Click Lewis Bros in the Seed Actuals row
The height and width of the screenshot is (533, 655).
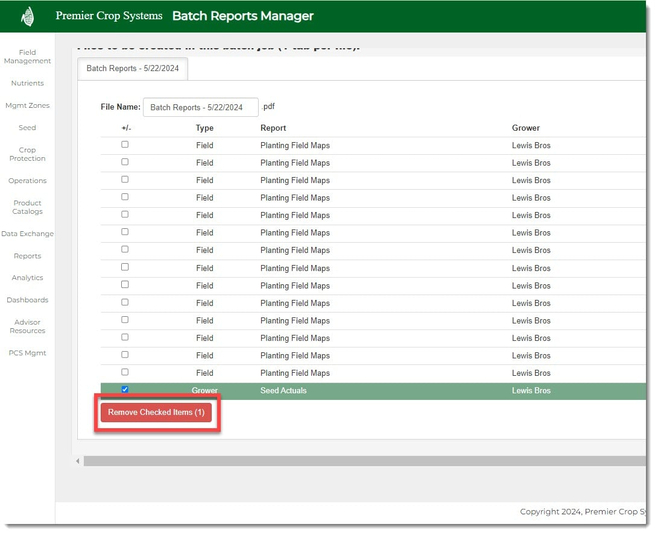point(531,391)
